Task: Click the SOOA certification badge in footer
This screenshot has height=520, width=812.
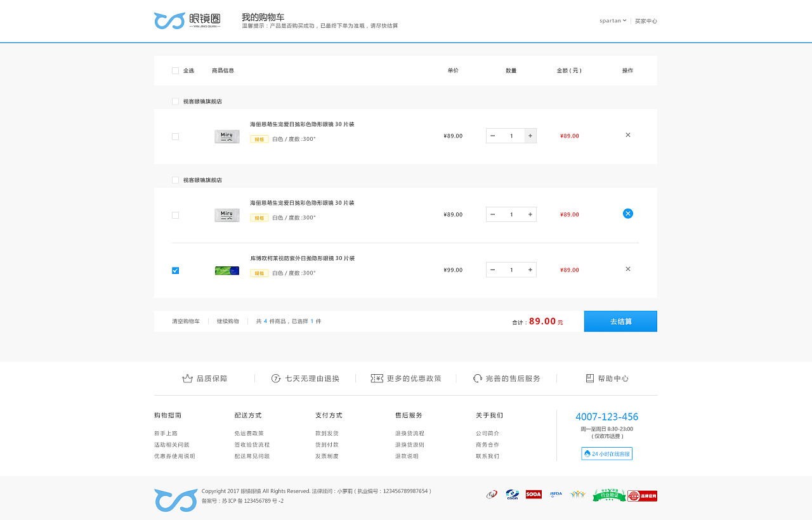Action: 534,494
